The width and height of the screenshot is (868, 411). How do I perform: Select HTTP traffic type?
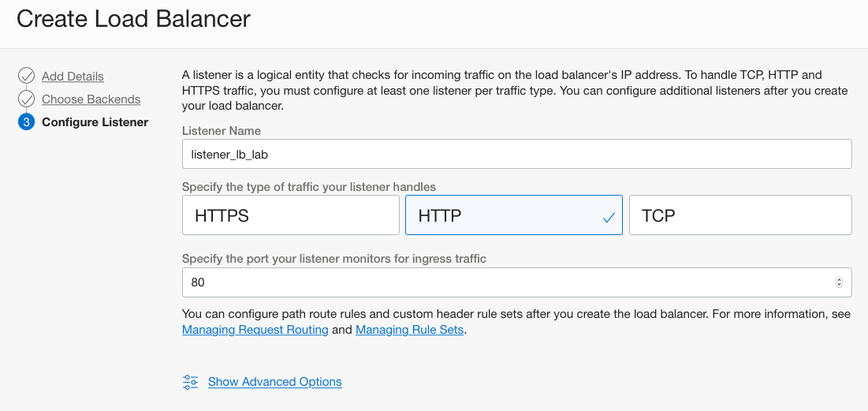pos(514,215)
